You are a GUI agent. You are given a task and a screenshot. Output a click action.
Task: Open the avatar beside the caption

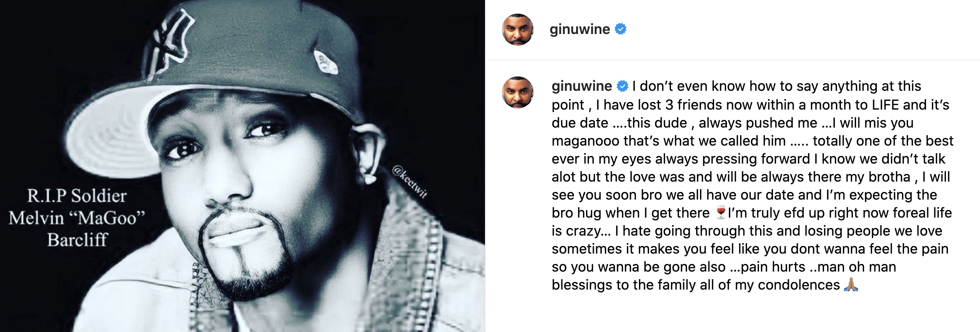click(x=517, y=92)
